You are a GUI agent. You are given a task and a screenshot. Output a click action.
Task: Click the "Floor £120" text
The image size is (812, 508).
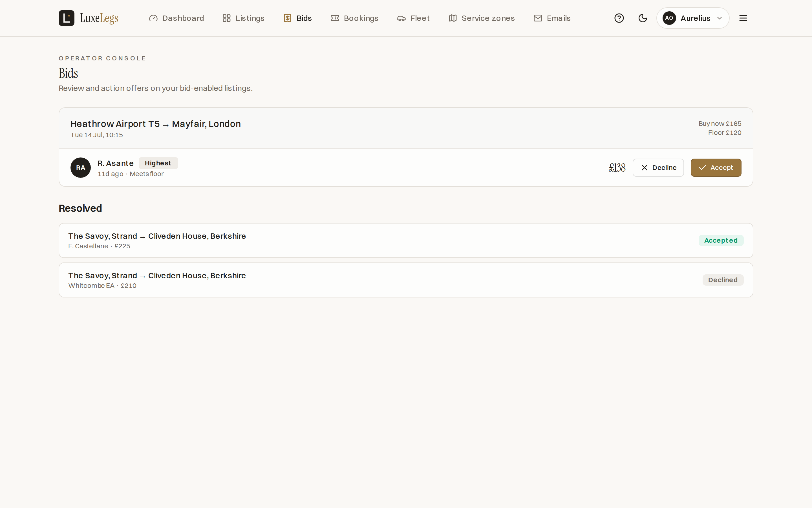click(x=724, y=133)
